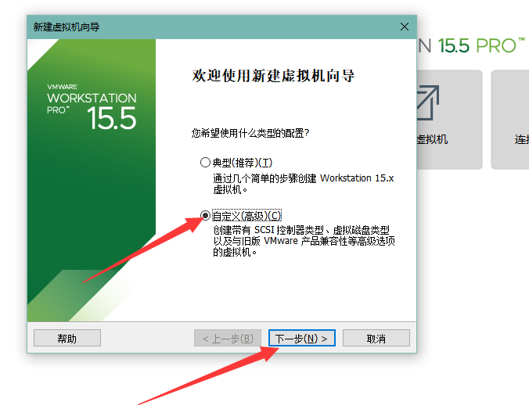Click the 您希望使用什么类型的配置? question text

[x=250, y=133]
